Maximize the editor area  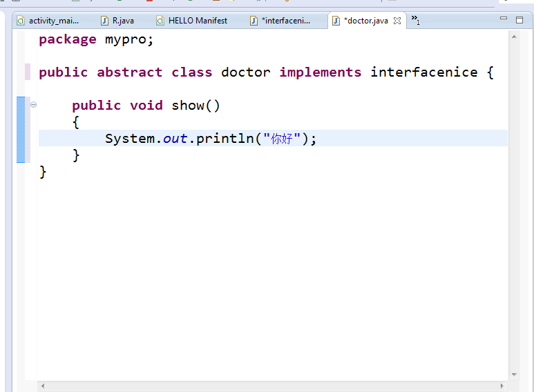coord(519,20)
